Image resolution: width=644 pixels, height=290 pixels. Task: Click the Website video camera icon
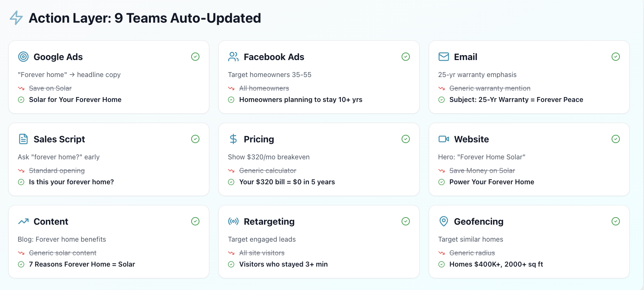click(x=444, y=139)
